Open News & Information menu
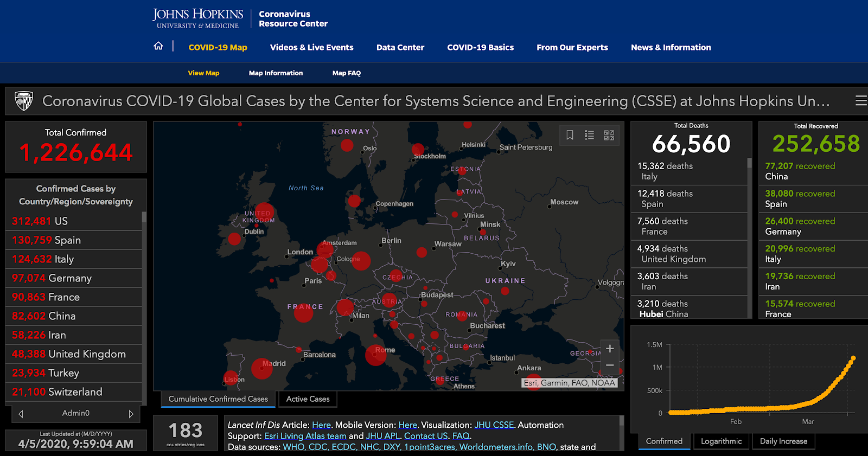 click(x=671, y=48)
